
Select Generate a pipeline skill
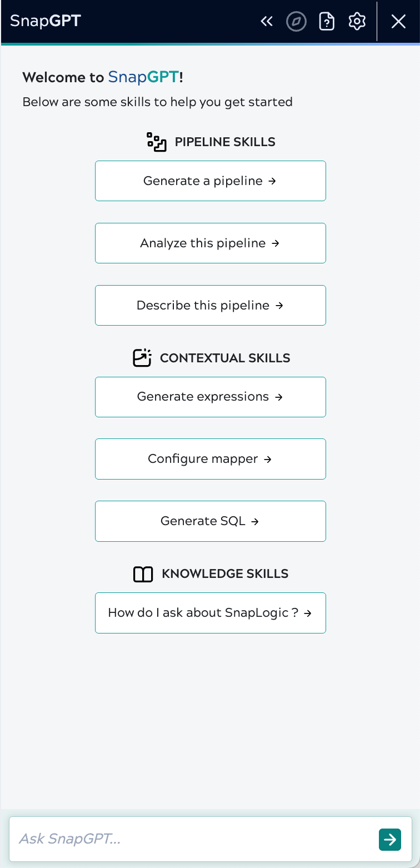(211, 181)
